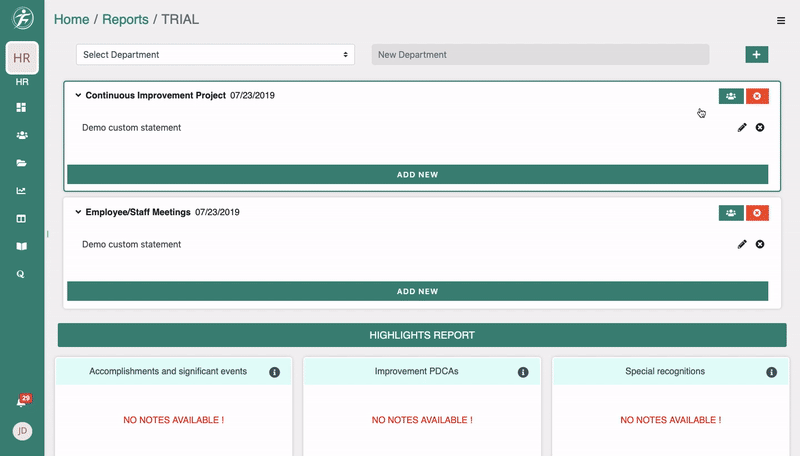Open the users button for Continuous Improvement Project

(x=731, y=96)
